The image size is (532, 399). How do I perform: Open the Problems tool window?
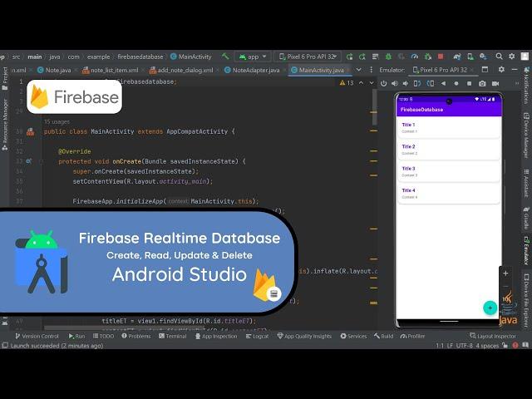click(136, 336)
